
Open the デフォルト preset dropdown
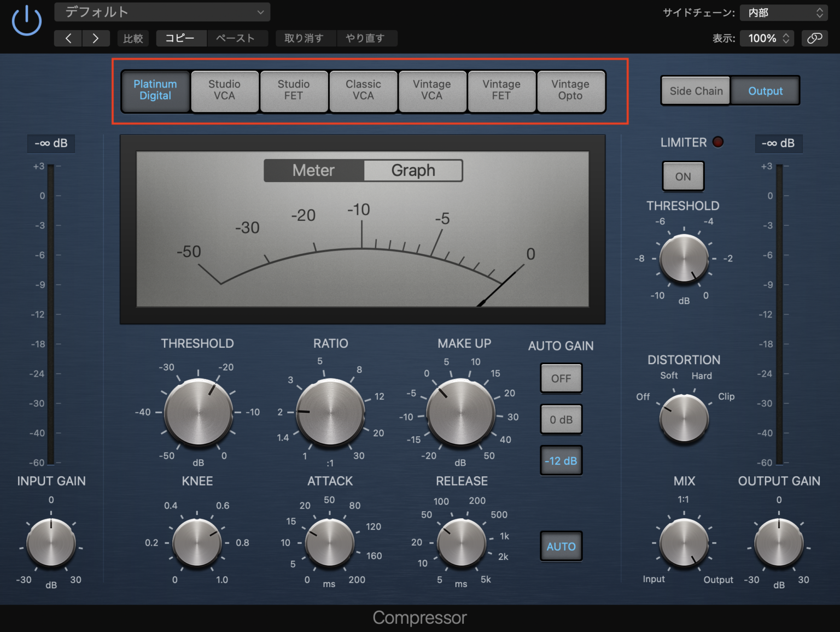coord(161,11)
